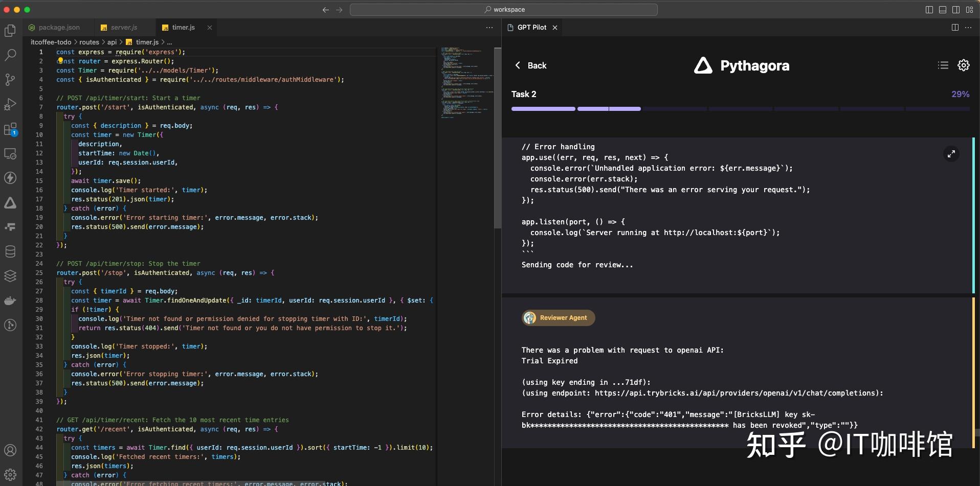The width and height of the screenshot is (980, 486).
Task: Expand the code output panel fullscreen
Action: pyautogui.click(x=951, y=154)
